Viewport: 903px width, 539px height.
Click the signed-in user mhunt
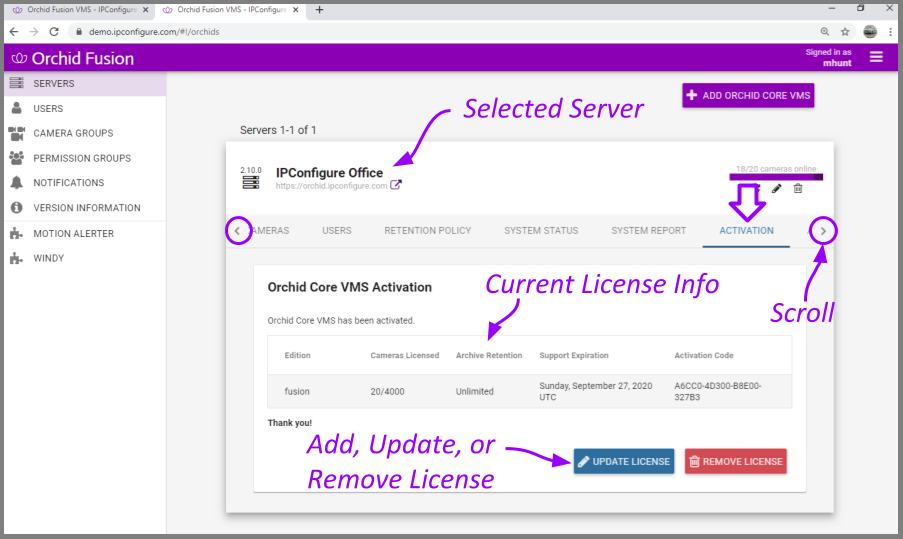[837, 63]
